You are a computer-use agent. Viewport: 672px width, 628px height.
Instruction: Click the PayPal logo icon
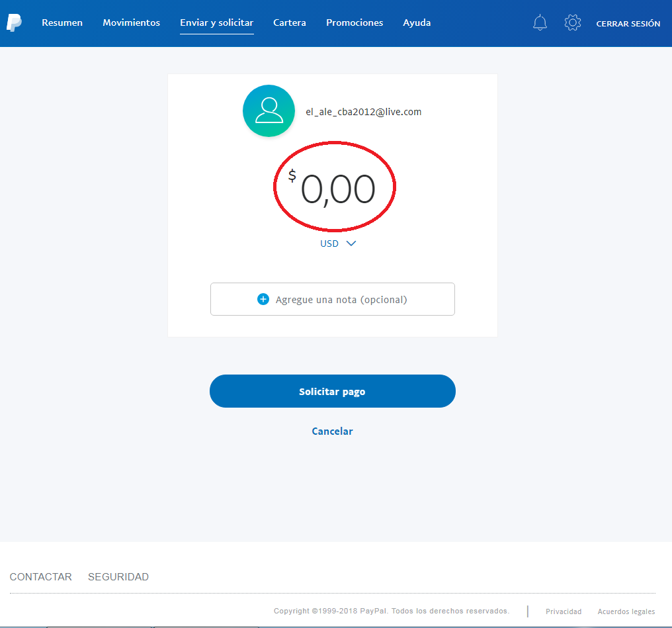pyautogui.click(x=14, y=22)
